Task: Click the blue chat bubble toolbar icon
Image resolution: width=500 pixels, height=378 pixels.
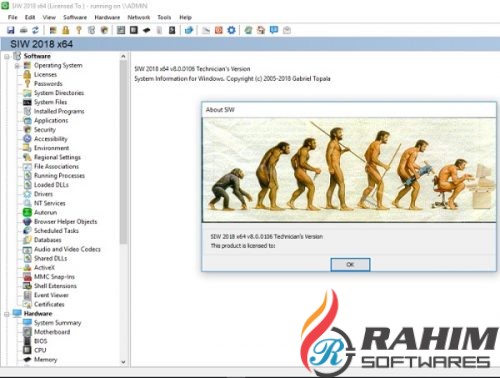Action: click(x=274, y=30)
